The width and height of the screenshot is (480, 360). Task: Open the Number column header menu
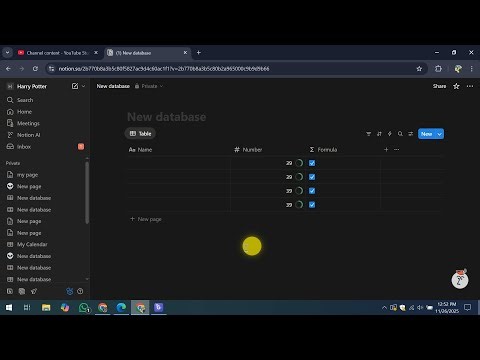click(x=248, y=150)
